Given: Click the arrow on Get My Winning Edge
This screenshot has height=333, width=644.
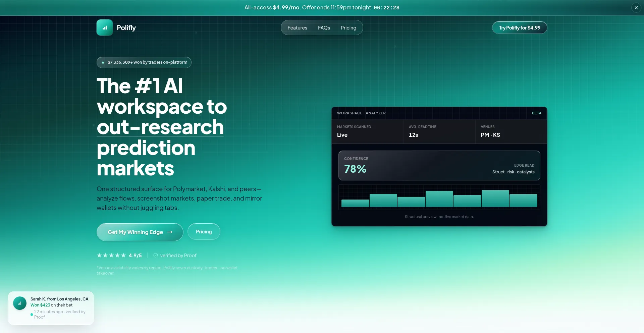Looking at the screenshot, I should pos(170,232).
